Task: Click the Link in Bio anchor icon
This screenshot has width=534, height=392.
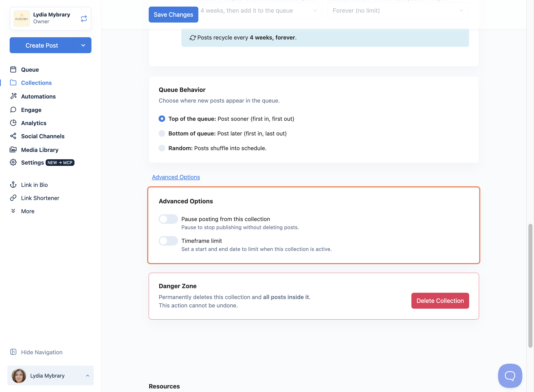Action: click(x=13, y=185)
